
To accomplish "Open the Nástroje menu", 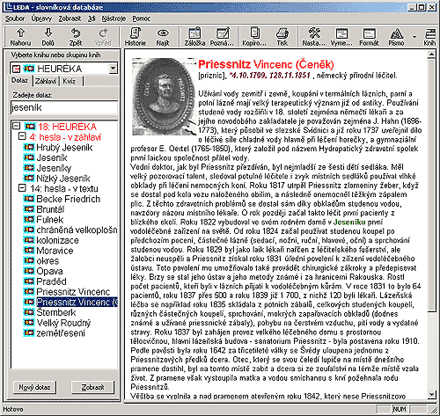I will [x=114, y=19].
